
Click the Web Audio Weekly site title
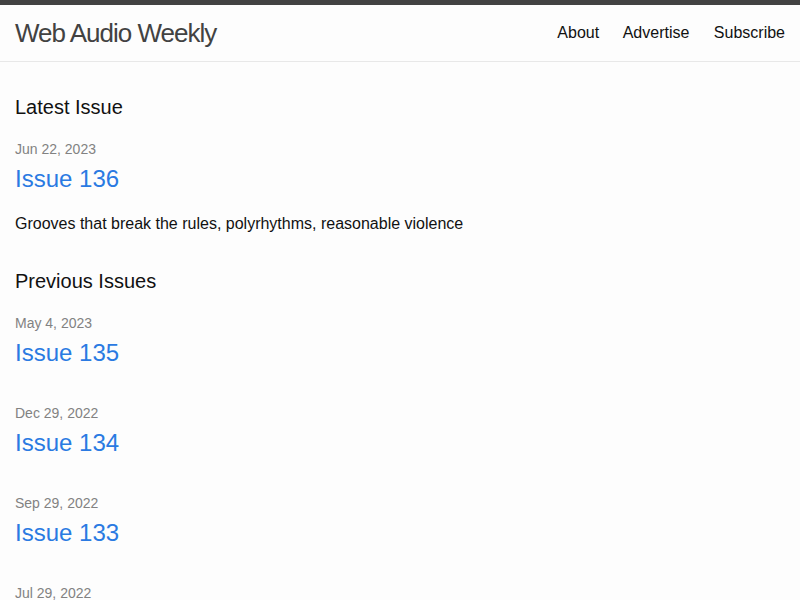(116, 33)
